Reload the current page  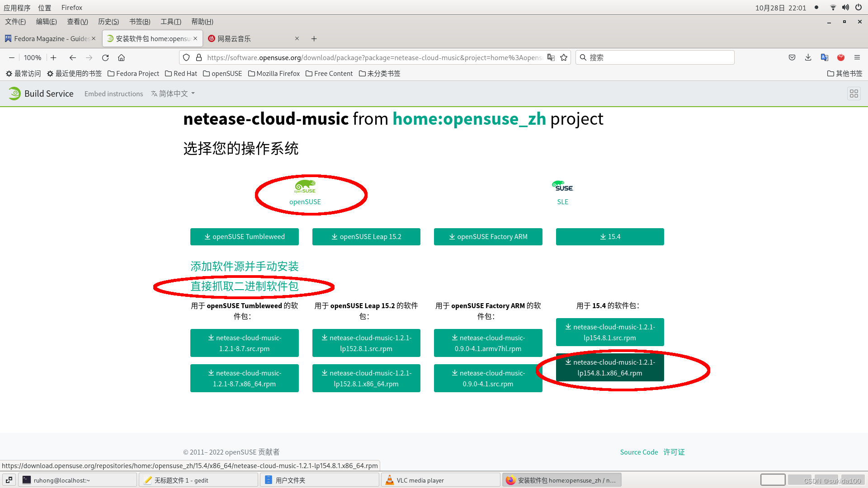point(105,57)
